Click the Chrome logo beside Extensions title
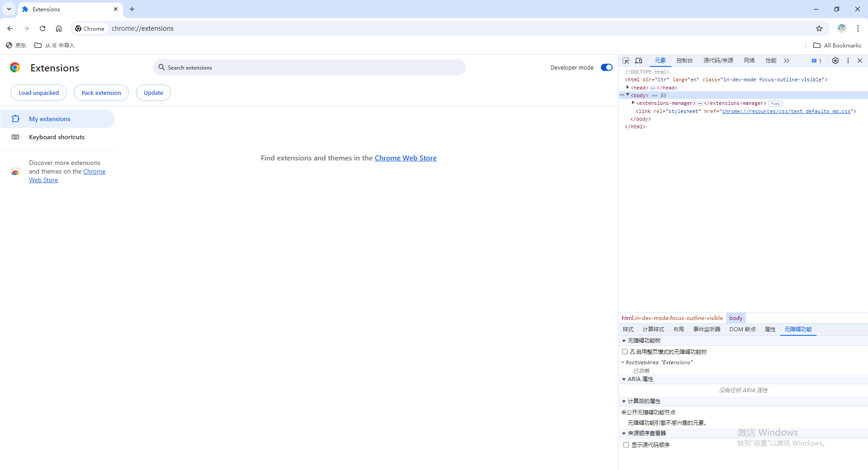868x470 pixels. [x=15, y=68]
